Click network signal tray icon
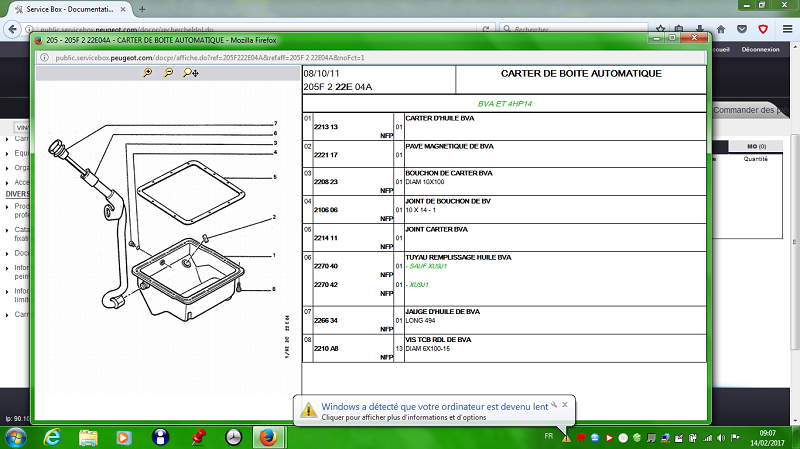 tap(707, 438)
